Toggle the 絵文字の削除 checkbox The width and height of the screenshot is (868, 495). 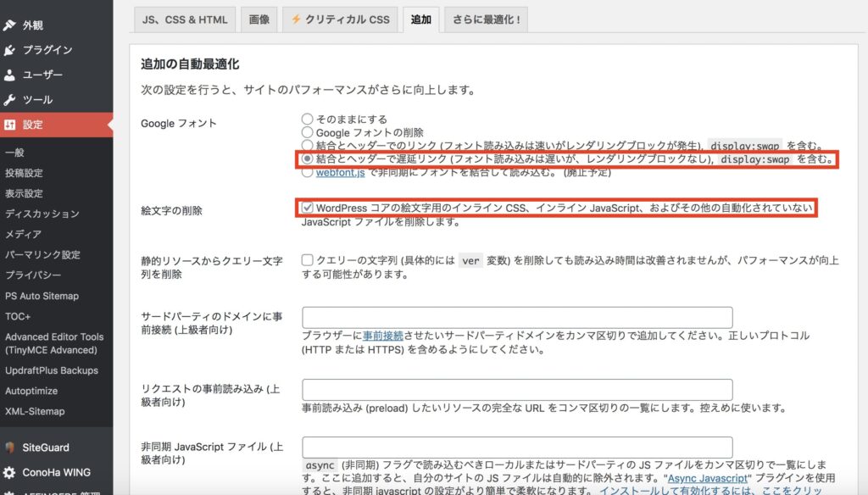[307, 208]
